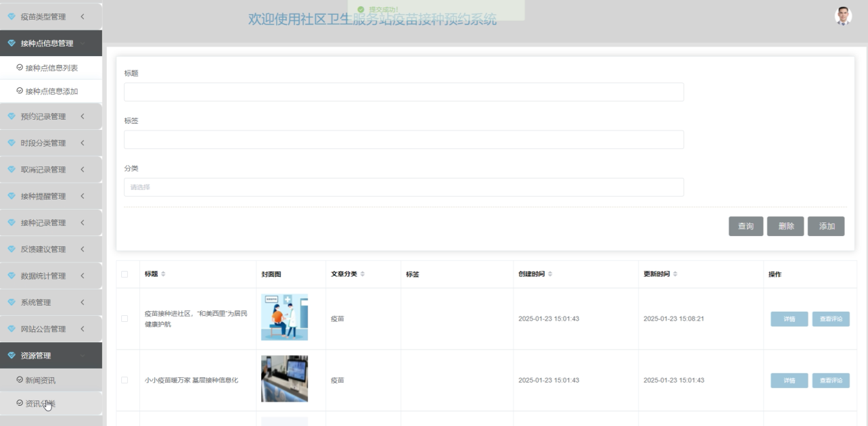Click 封面图 column header
The height and width of the screenshot is (426, 868).
point(271,274)
